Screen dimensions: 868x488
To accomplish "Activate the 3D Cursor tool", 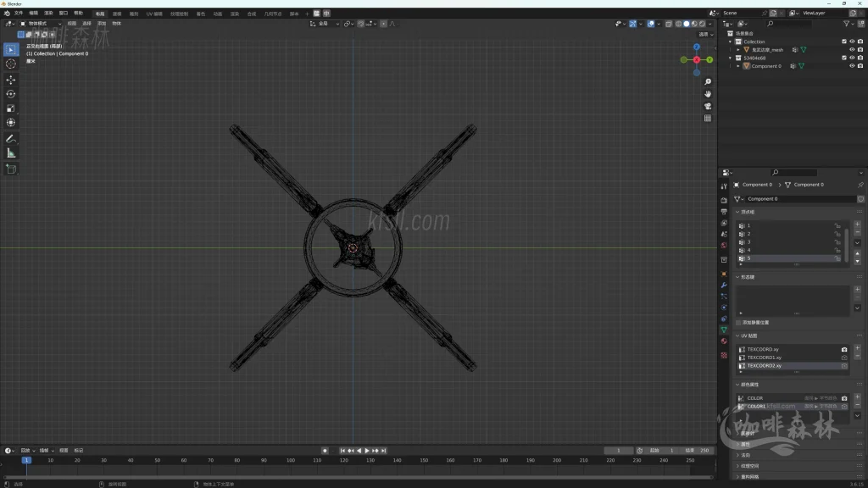I will (x=11, y=64).
